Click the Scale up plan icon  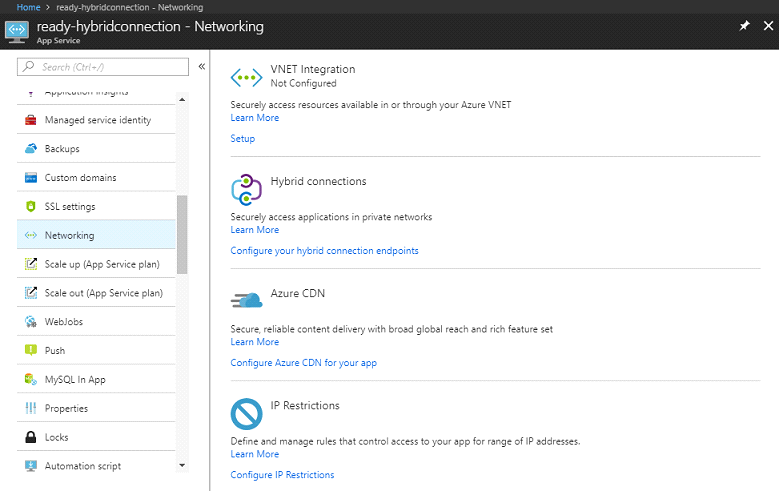coord(31,264)
